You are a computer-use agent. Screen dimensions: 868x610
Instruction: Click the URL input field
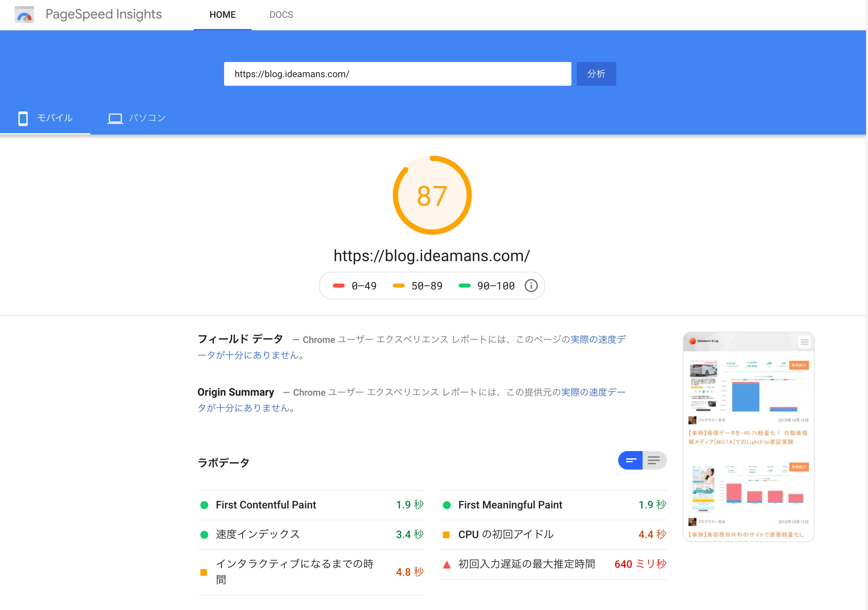point(397,74)
